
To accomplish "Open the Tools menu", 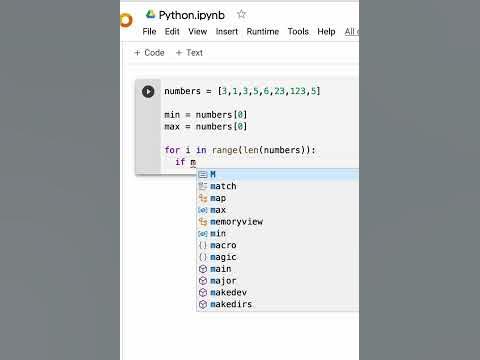I will pos(298,32).
